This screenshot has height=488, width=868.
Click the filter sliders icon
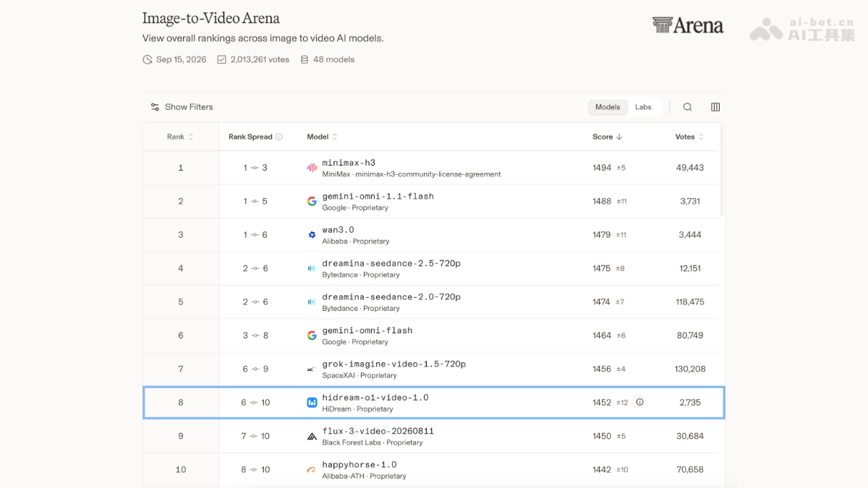point(155,107)
